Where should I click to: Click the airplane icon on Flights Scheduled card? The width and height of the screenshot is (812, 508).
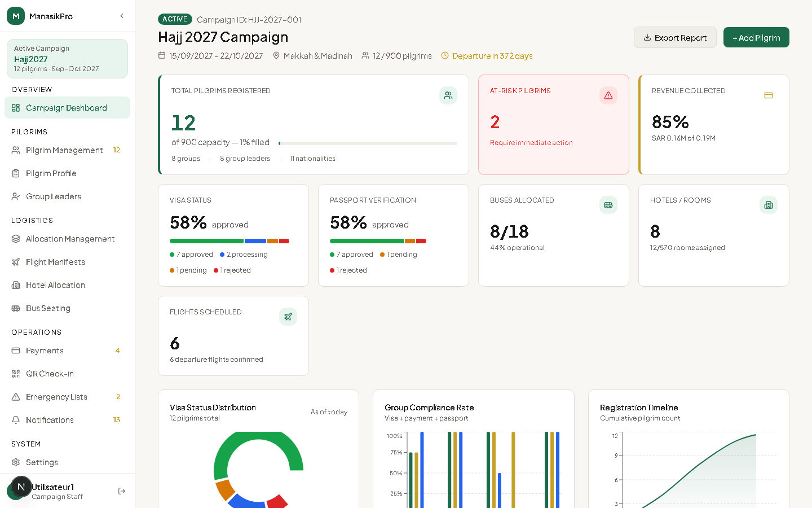tap(288, 317)
